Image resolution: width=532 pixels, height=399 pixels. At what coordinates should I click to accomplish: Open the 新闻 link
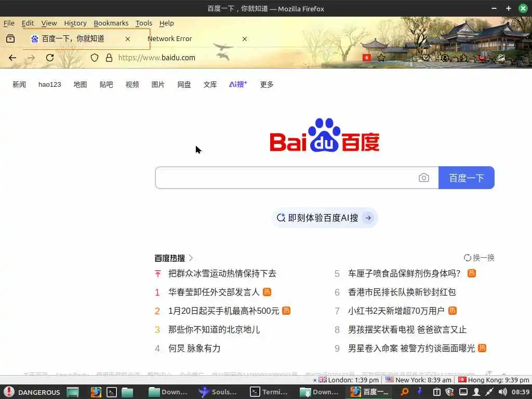[19, 85]
